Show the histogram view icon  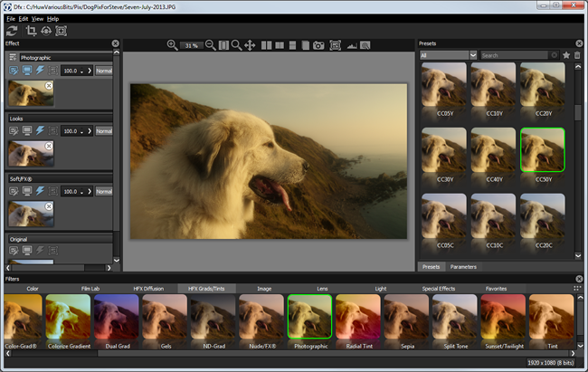point(351,45)
